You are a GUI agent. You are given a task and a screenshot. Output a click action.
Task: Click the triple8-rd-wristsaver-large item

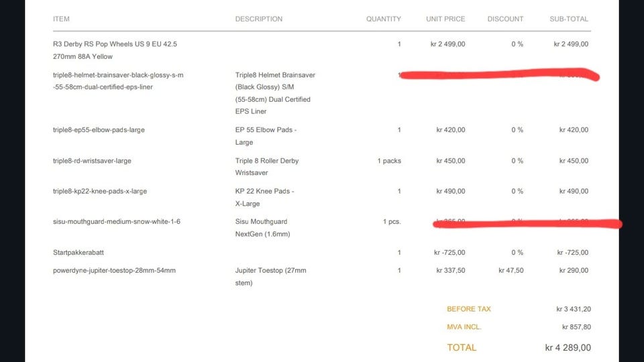(x=92, y=161)
